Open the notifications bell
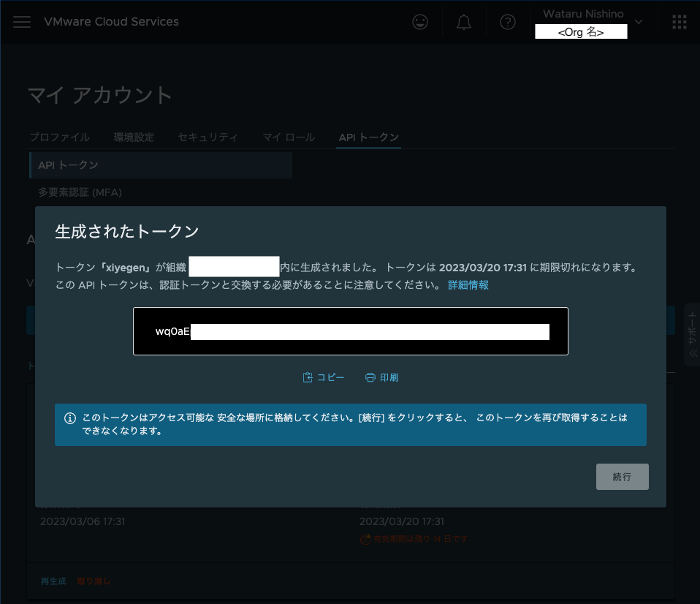Image resolution: width=700 pixels, height=604 pixels. click(x=463, y=22)
